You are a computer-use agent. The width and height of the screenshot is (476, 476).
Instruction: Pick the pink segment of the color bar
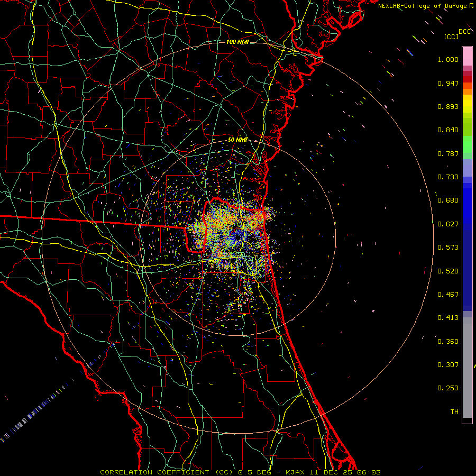click(x=467, y=56)
